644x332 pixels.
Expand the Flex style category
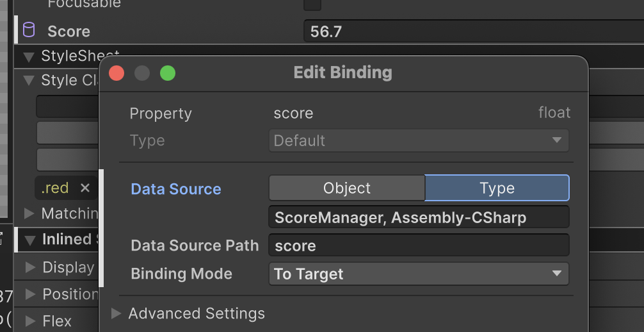pyautogui.click(x=30, y=321)
